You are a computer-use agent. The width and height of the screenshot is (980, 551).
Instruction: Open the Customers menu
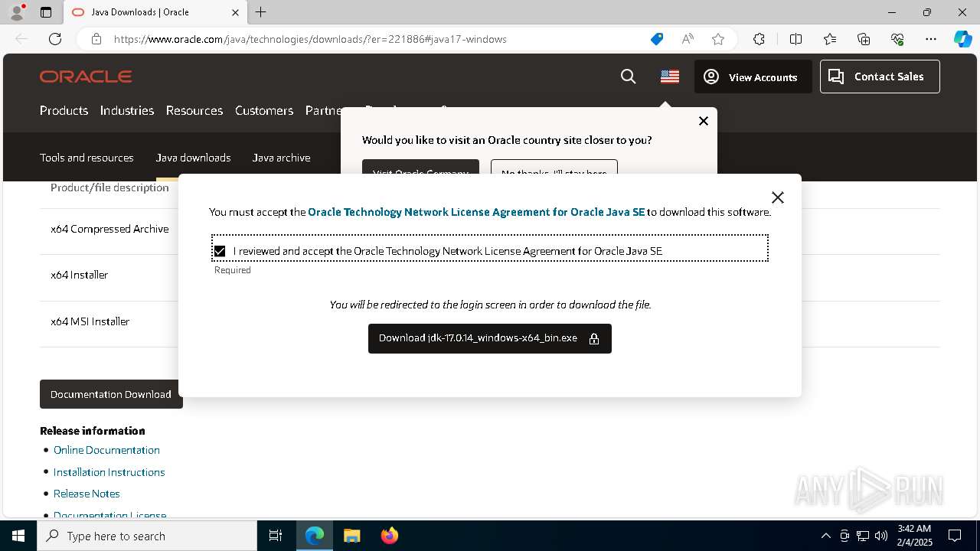(x=264, y=110)
